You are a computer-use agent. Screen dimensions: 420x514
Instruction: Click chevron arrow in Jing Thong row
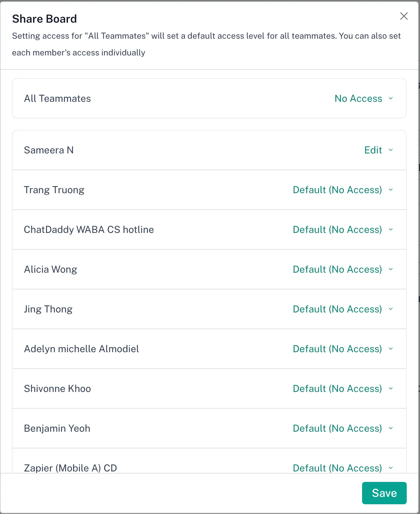point(391,309)
